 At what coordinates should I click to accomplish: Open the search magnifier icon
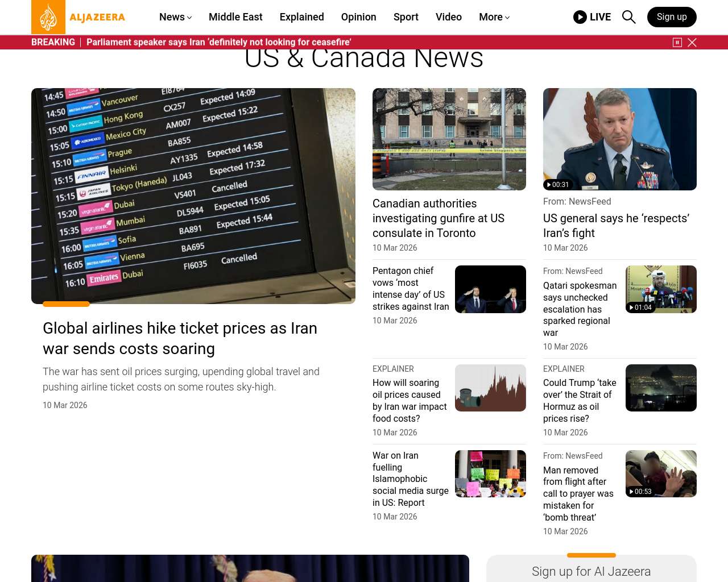628,17
